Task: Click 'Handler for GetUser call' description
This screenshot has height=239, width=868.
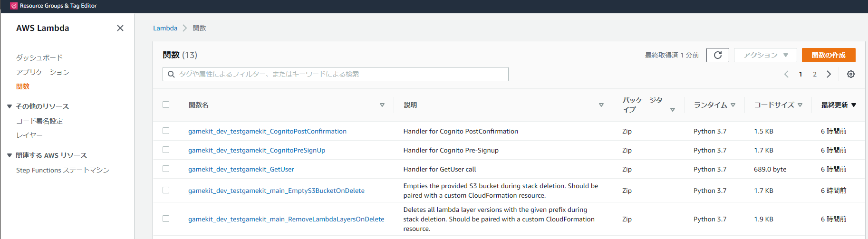Action: pyautogui.click(x=440, y=169)
